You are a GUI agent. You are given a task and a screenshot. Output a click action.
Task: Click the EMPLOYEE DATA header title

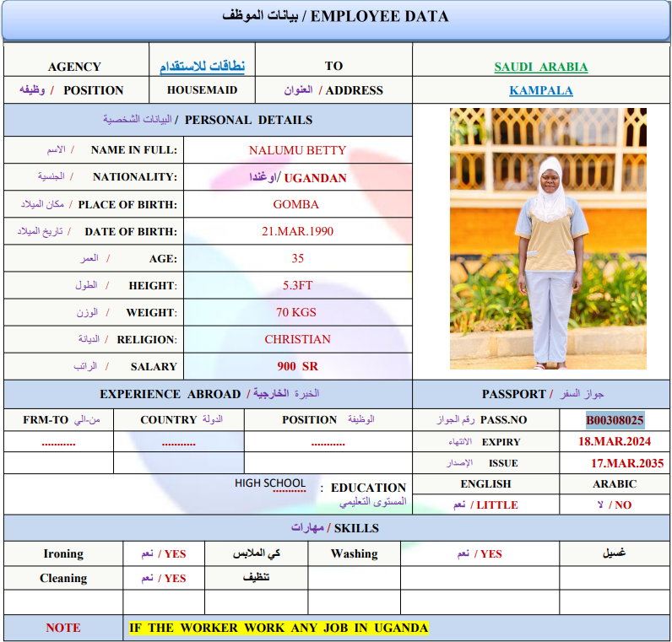(x=336, y=17)
